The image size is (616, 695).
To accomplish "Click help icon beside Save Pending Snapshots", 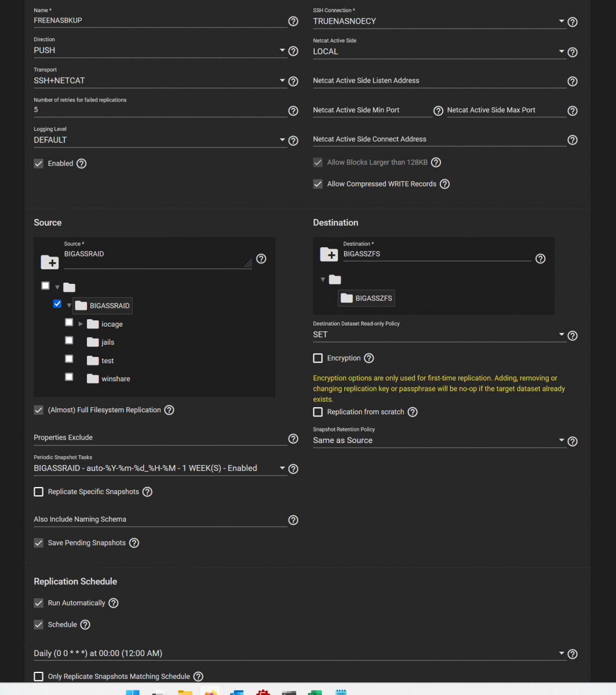I will click(x=134, y=543).
